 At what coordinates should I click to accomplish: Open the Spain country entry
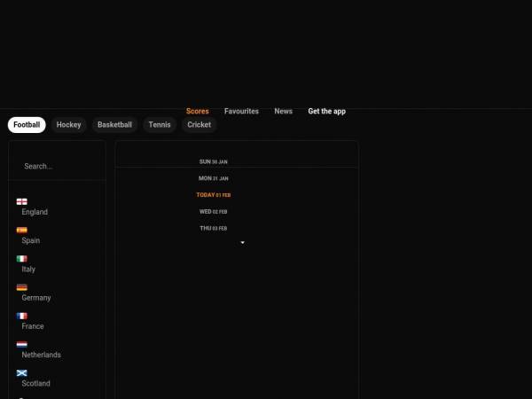coord(30,240)
